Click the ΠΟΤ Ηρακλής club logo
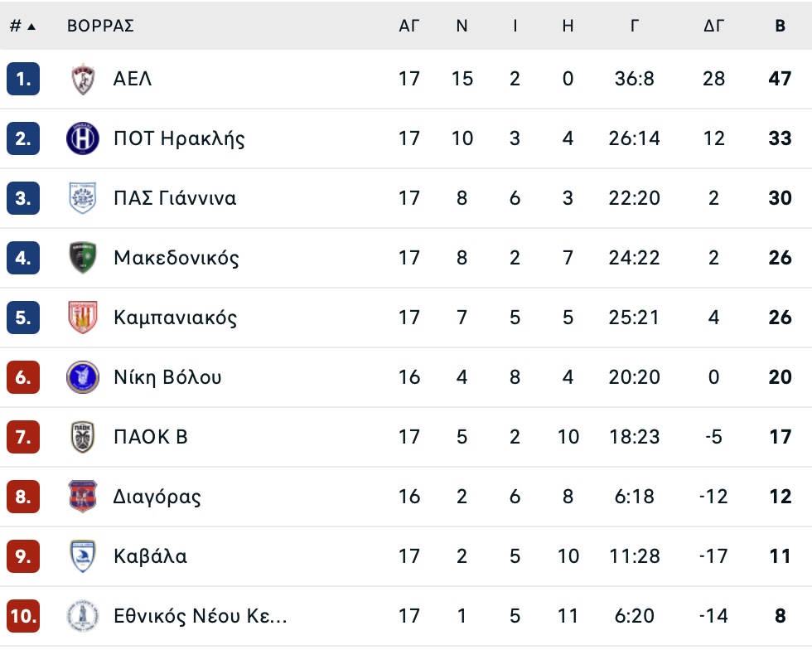This screenshot has height=650, width=812. [83, 138]
